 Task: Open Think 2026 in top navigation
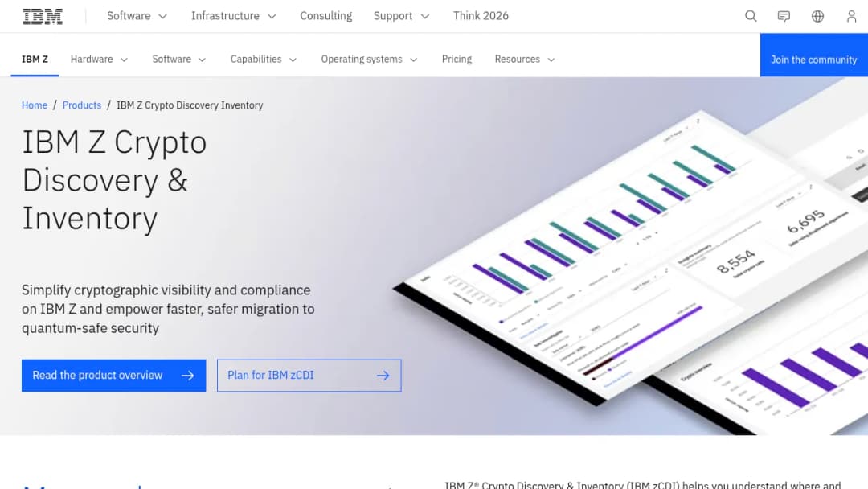click(481, 16)
